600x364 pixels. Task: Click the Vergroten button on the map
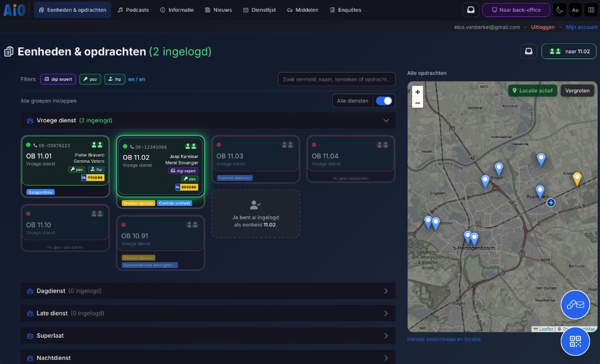point(577,91)
